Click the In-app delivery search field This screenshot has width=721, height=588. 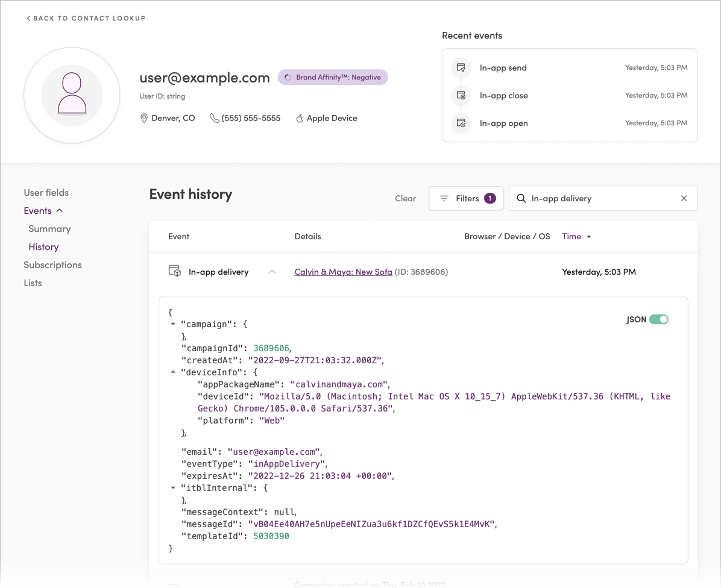(603, 198)
